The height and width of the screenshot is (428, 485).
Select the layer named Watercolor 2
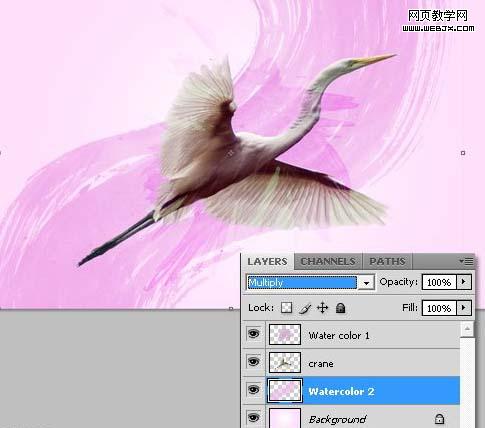[341, 391]
